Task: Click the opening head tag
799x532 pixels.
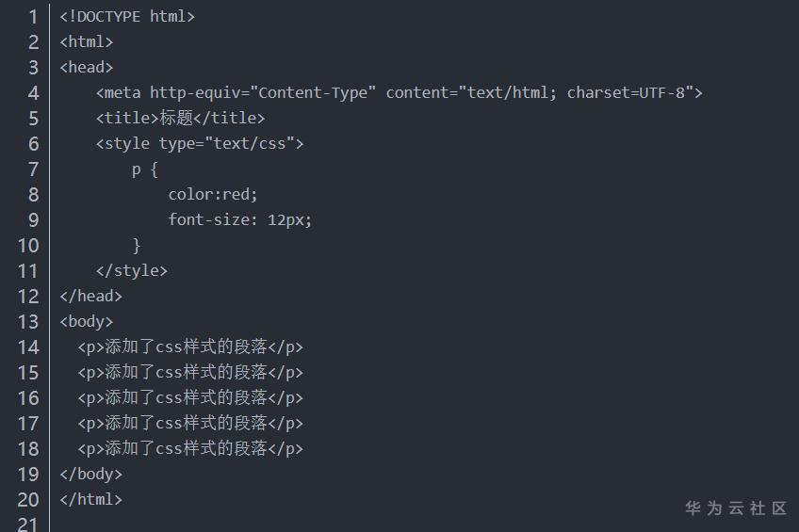Action: coord(86,68)
